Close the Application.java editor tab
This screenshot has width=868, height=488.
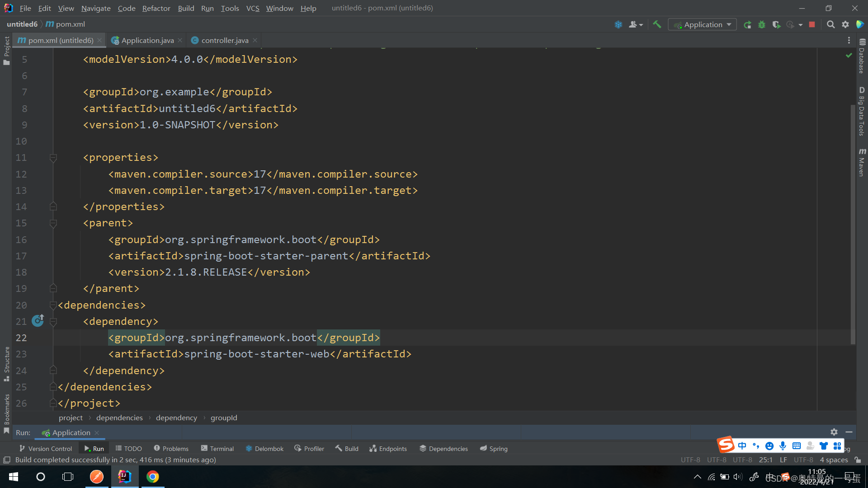point(180,40)
